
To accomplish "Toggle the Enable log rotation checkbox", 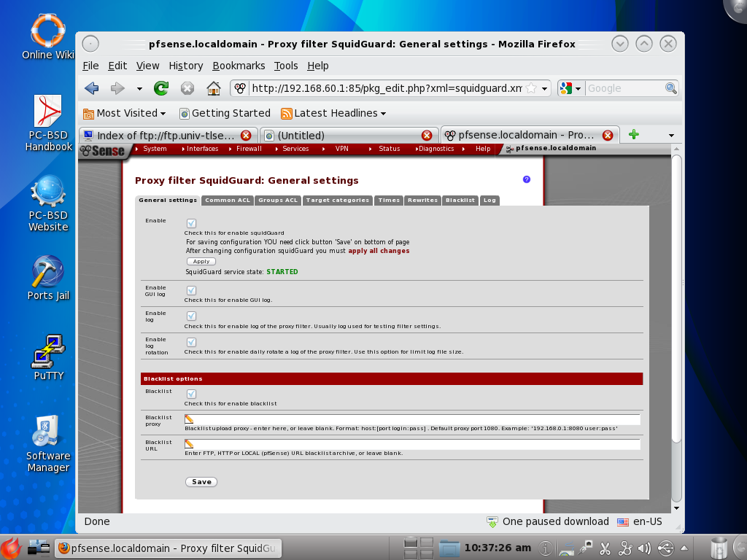I will tap(192, 343).
